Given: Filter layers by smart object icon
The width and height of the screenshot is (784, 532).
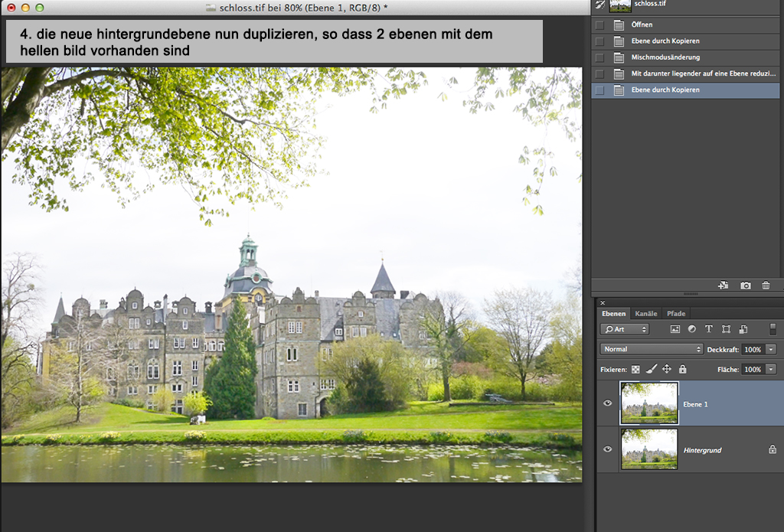Looking at the screenshot, I should point(743,329).
